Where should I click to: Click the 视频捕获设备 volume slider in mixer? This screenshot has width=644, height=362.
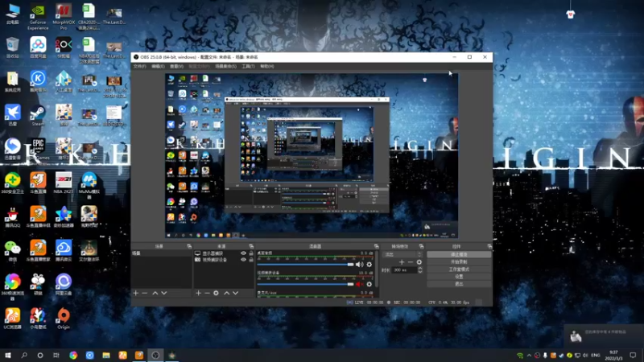(x=305, y=284)
